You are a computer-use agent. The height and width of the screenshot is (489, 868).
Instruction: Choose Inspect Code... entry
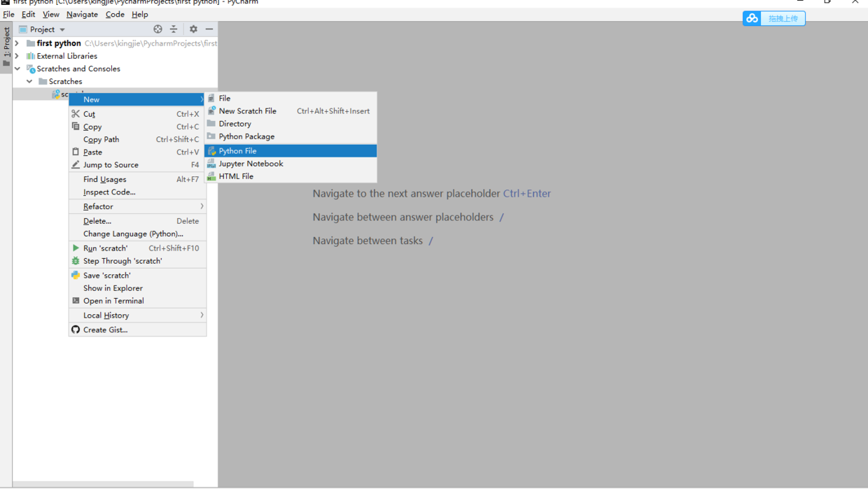pyautogui.click(x=137, y=192)
